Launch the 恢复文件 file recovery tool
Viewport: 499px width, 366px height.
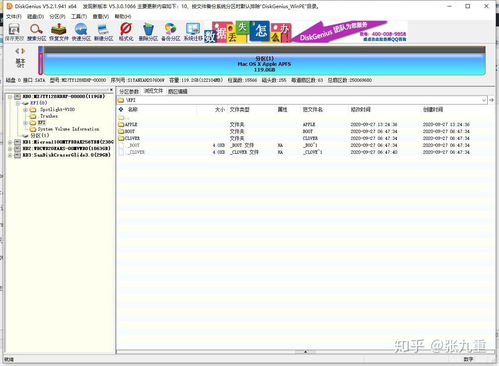(59, 32)
